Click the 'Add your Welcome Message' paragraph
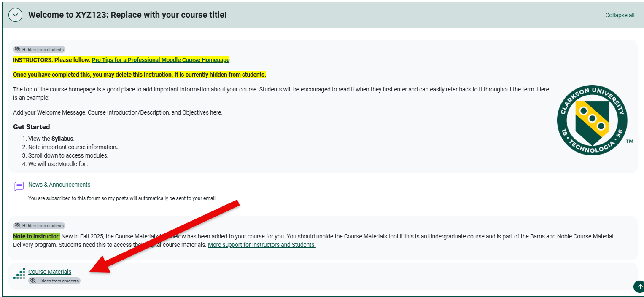Viewport: 644px width, 297px height. coord(118,112)
